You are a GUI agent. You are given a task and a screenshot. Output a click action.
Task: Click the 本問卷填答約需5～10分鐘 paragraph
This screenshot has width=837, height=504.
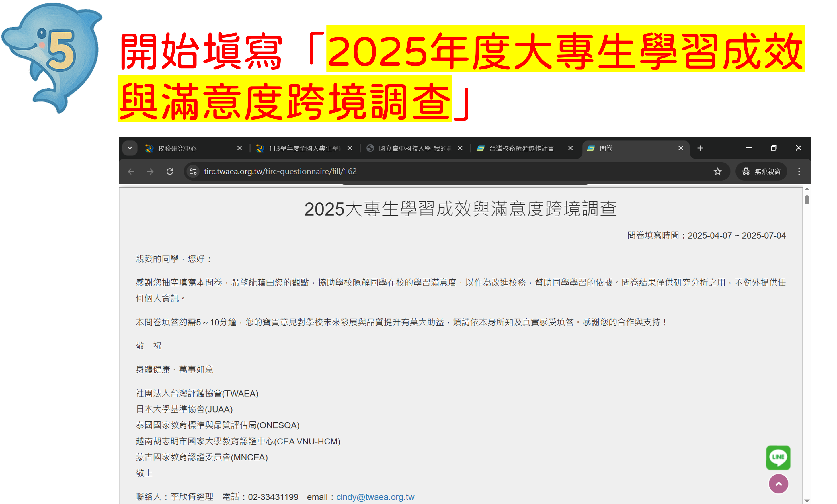tap(402, 322)
